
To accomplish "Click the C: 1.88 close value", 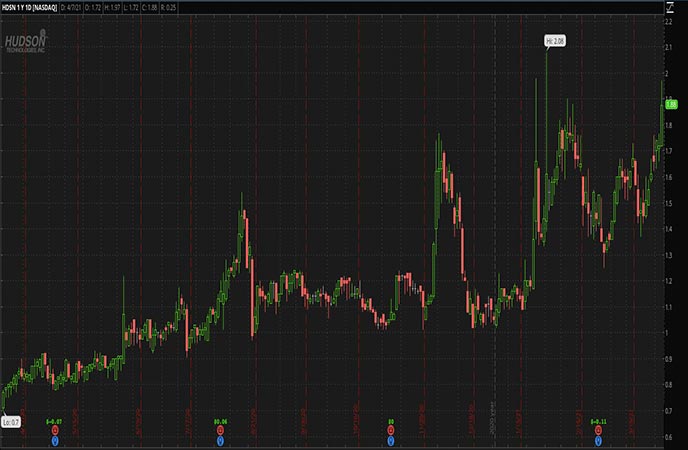I will (150, 7).
